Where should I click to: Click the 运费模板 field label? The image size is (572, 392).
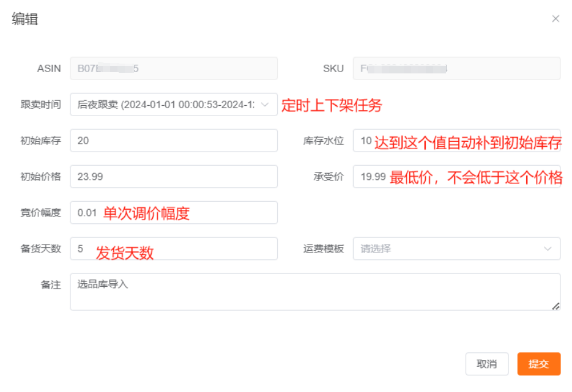click(324, 249)
